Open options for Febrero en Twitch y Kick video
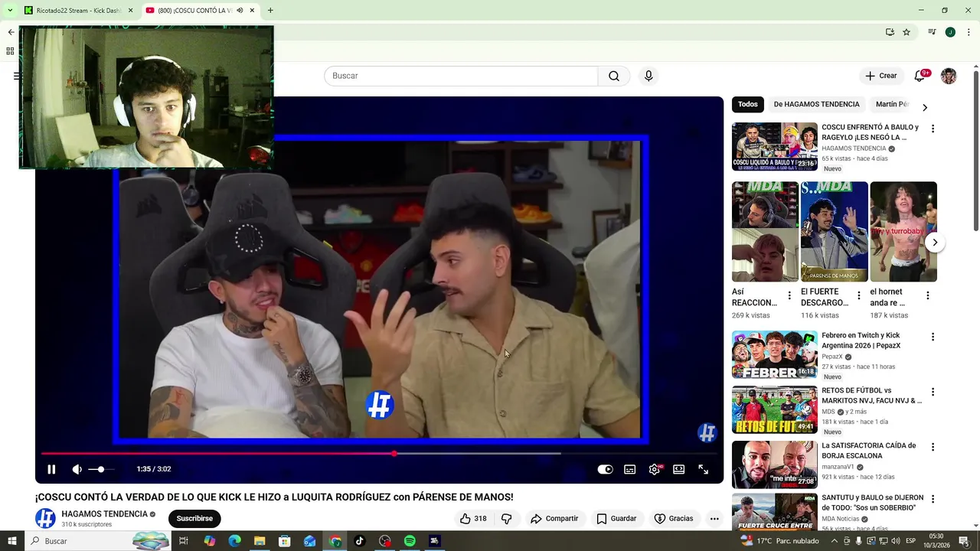The height and width of the screenshot is (551, 980). [x=933, y=337]
